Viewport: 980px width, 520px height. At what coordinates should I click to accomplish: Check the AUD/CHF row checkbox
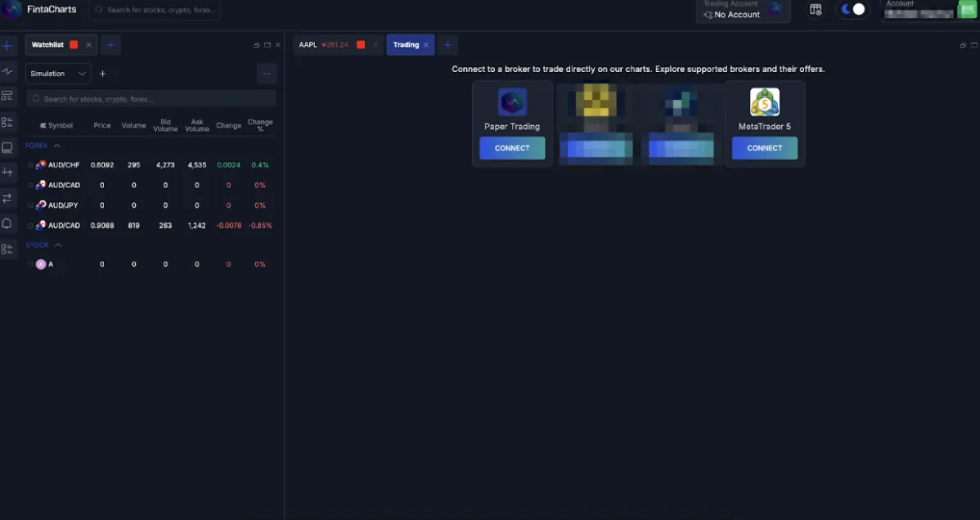(x=30, y=165)
